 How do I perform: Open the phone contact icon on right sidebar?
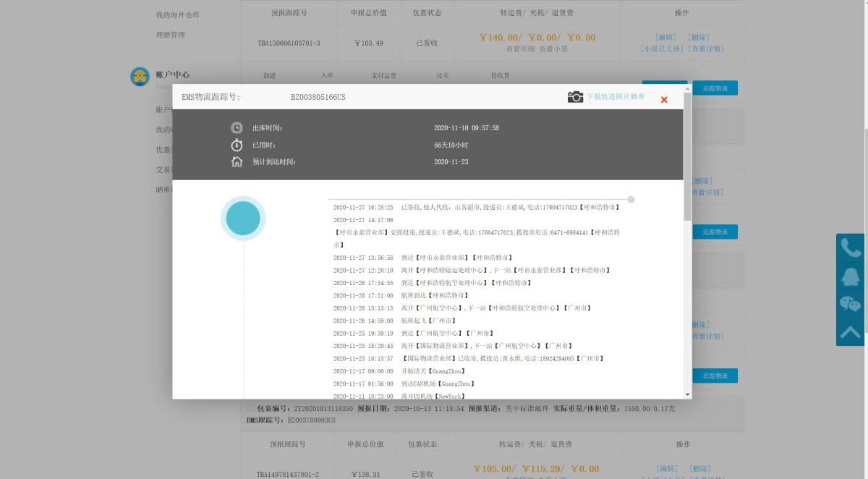850,247
